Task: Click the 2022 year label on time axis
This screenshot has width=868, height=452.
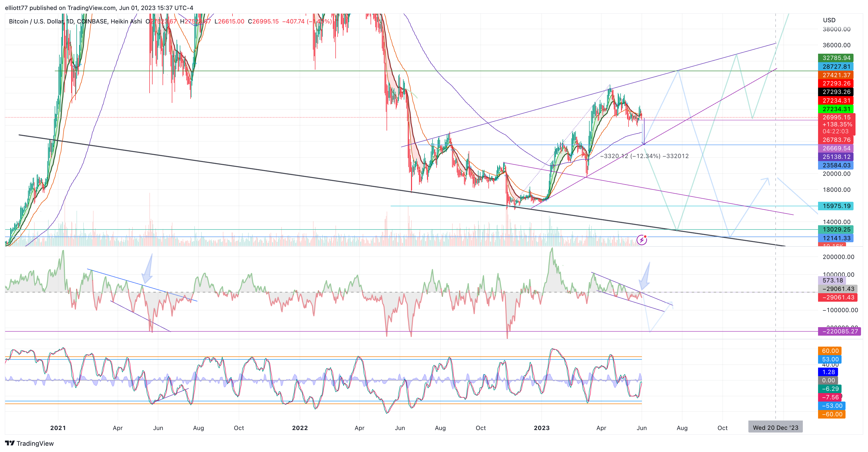Action: (x=300, y=428)
